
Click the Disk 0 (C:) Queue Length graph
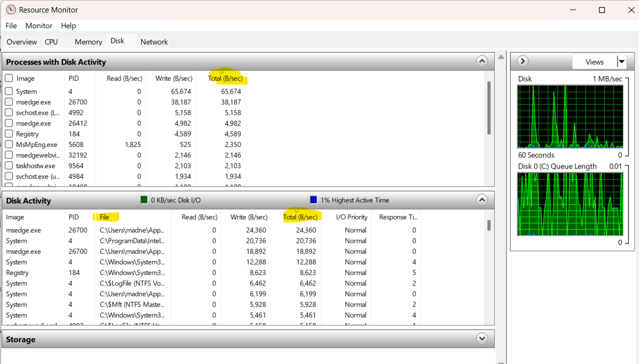pos(570,204)
